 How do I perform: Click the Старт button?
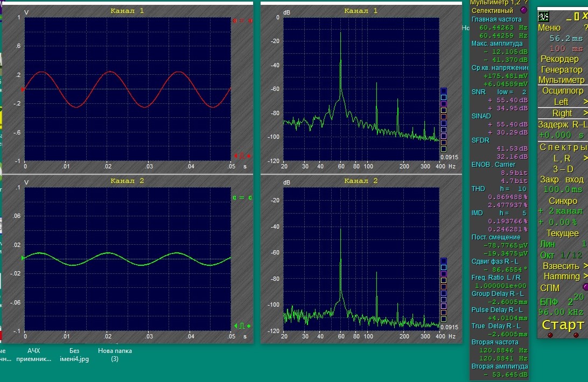(x=563, y=324)
